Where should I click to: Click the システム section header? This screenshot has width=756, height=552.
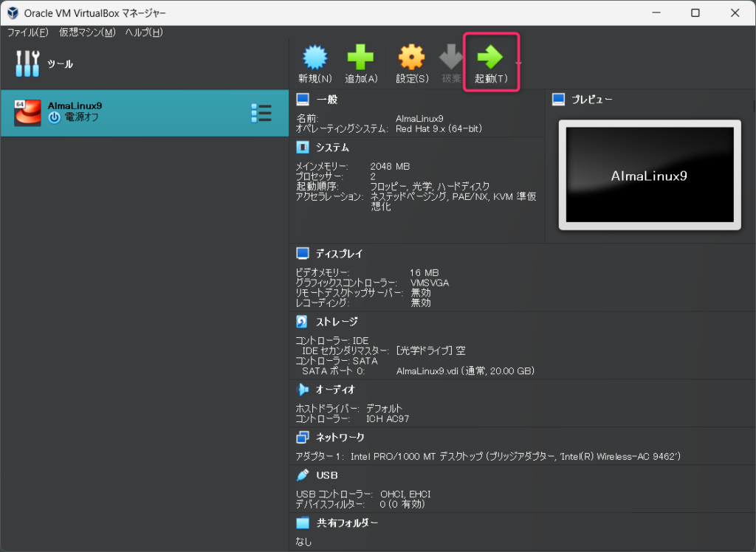(332, 147)
